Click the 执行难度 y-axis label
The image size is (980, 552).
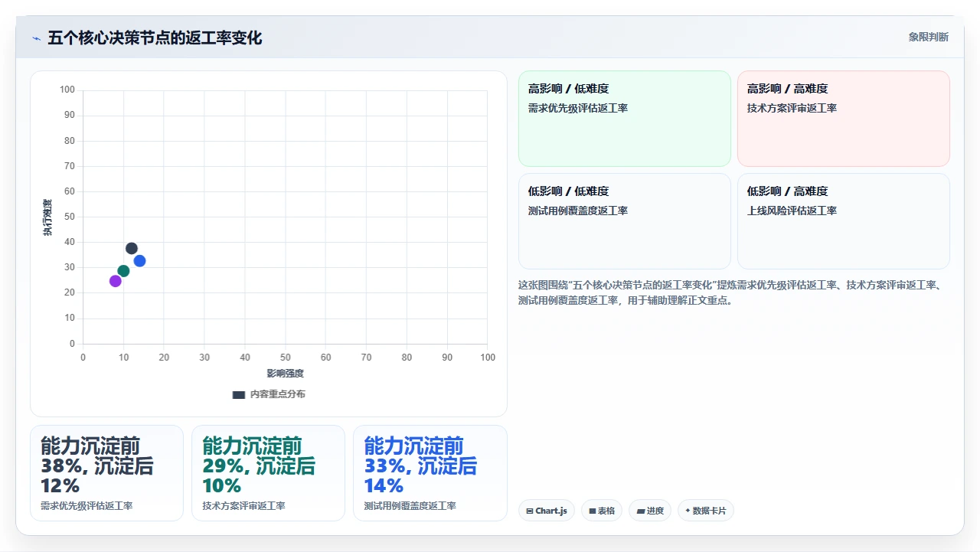48,217
